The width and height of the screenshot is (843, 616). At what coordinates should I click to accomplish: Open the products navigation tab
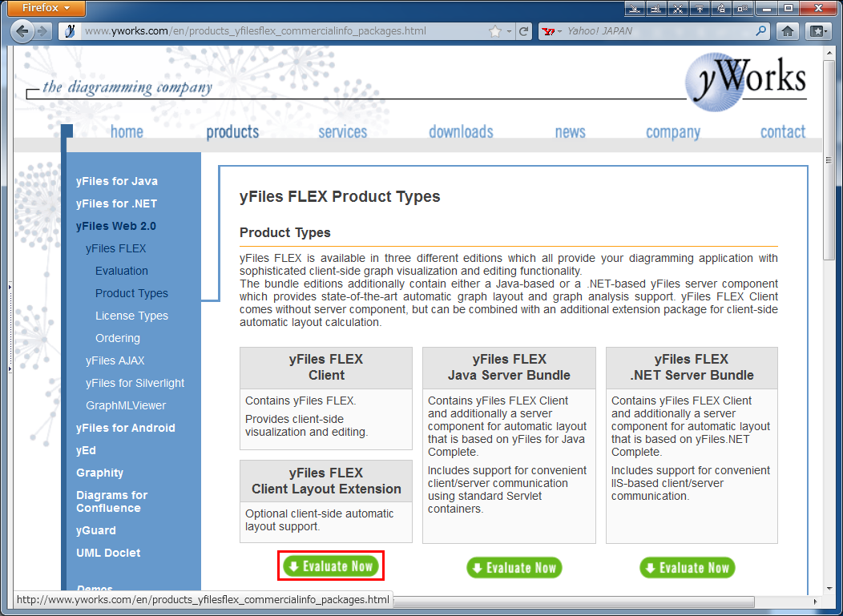pyautogui.click(x=233, y=131)
